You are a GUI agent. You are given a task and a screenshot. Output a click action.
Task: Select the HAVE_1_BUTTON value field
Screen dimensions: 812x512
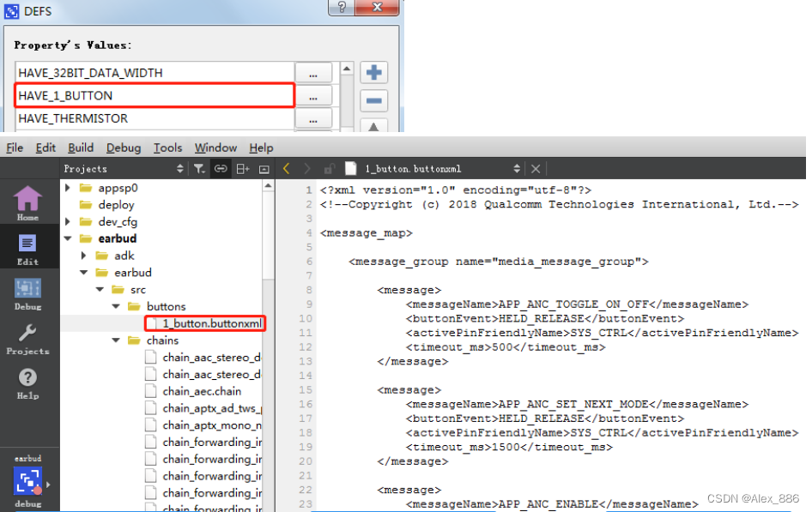[155, 96]
